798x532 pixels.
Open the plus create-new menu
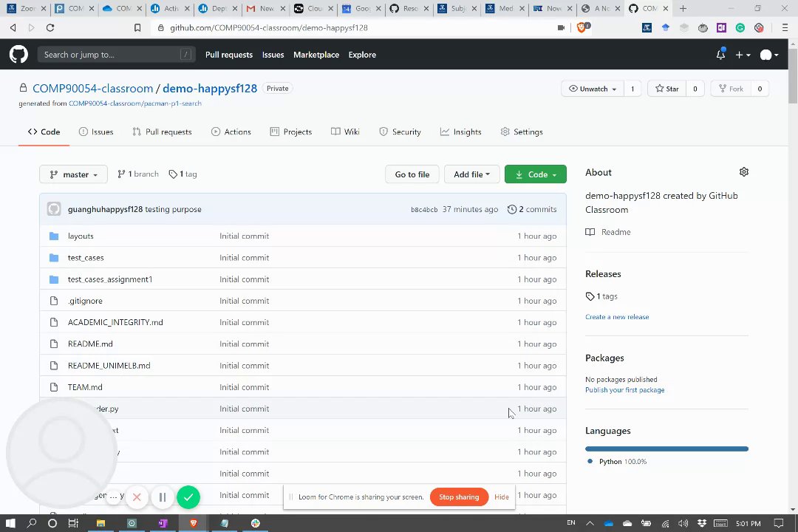[x=743, y=55]
